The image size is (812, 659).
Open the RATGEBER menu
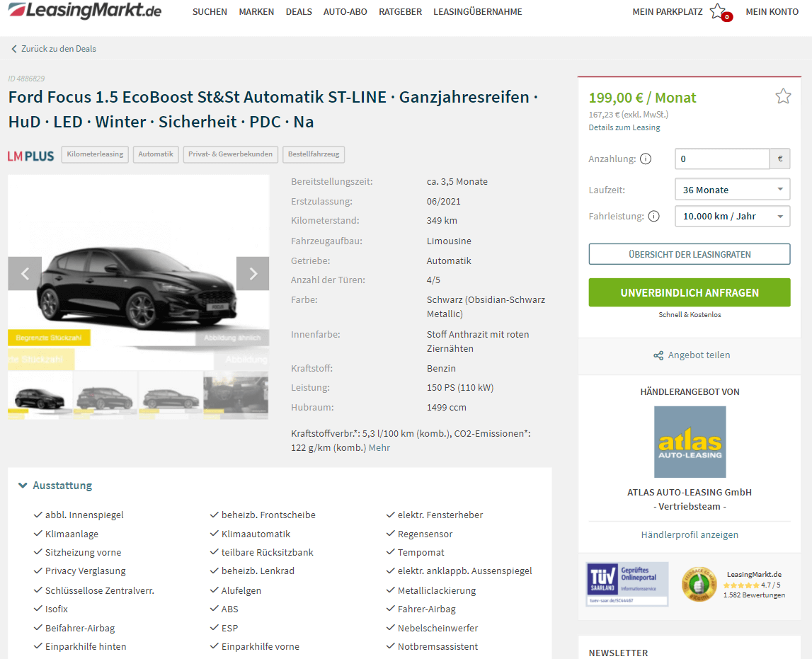pyautogui.click(x=400, y=12)
